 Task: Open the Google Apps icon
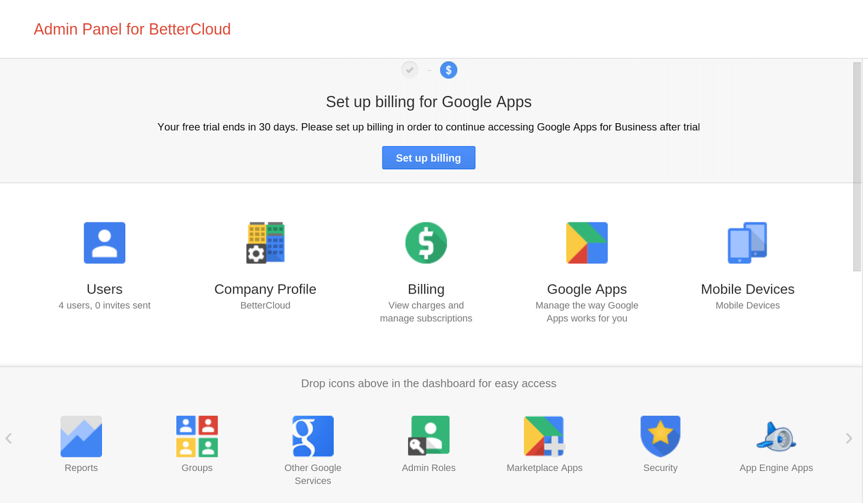pyautogui.click(x=587, y=243)
